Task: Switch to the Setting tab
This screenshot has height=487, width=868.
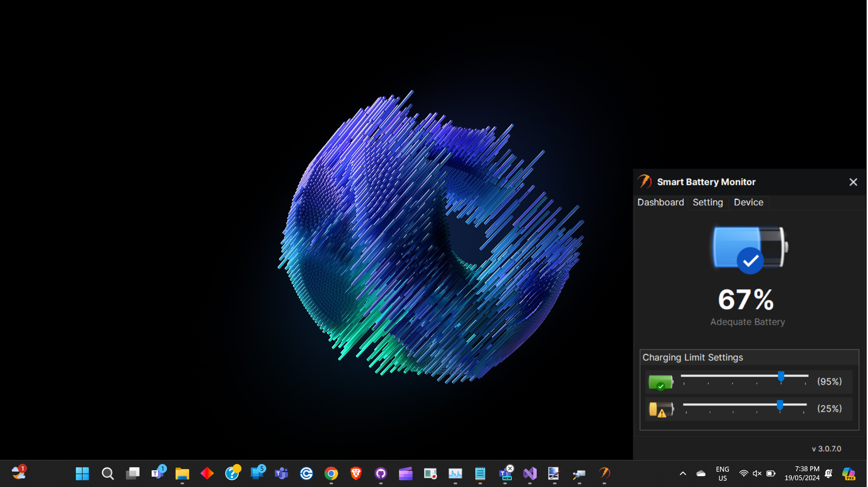Action: pos(707,202)
